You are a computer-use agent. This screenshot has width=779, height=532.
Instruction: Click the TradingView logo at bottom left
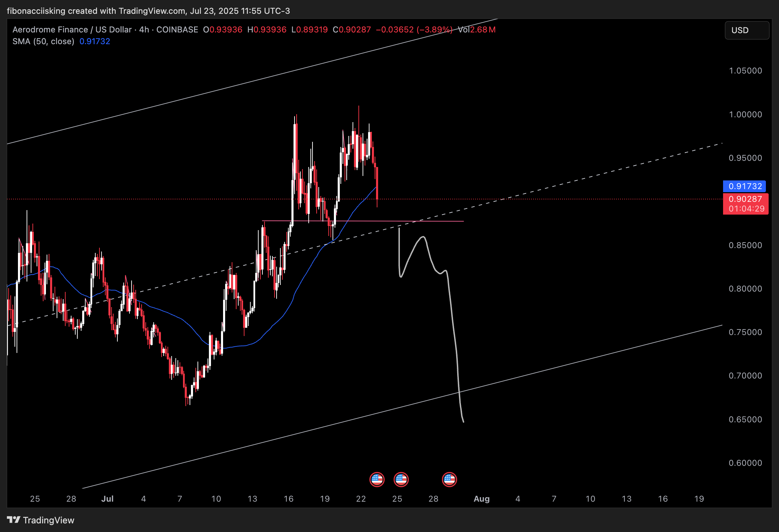(x=14, y=520)
